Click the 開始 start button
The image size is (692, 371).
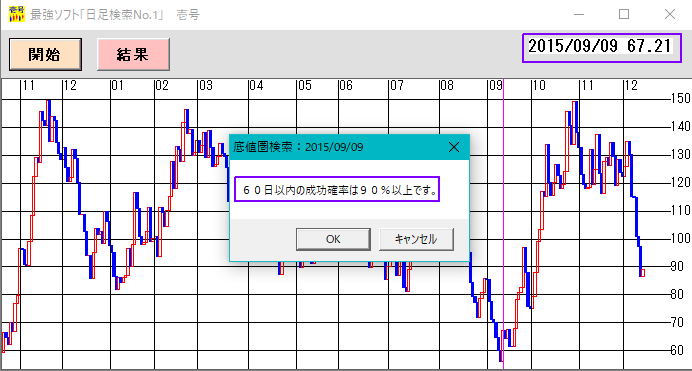(x=45, y=54)
